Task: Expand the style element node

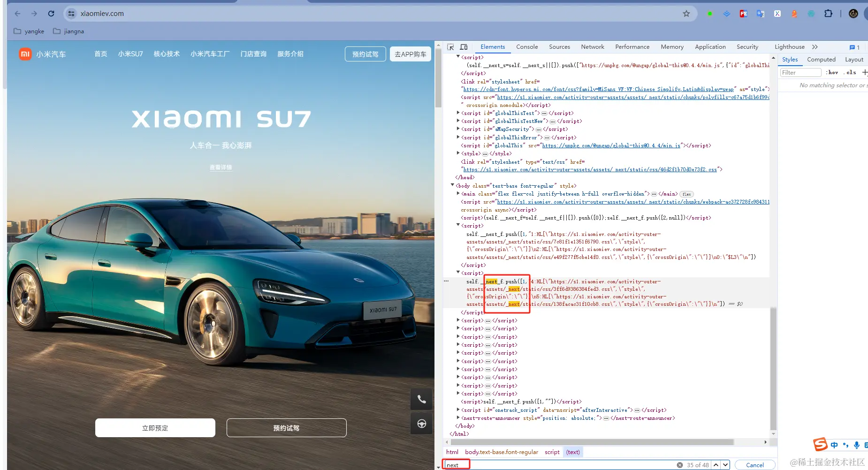Action: click(458, 153)
